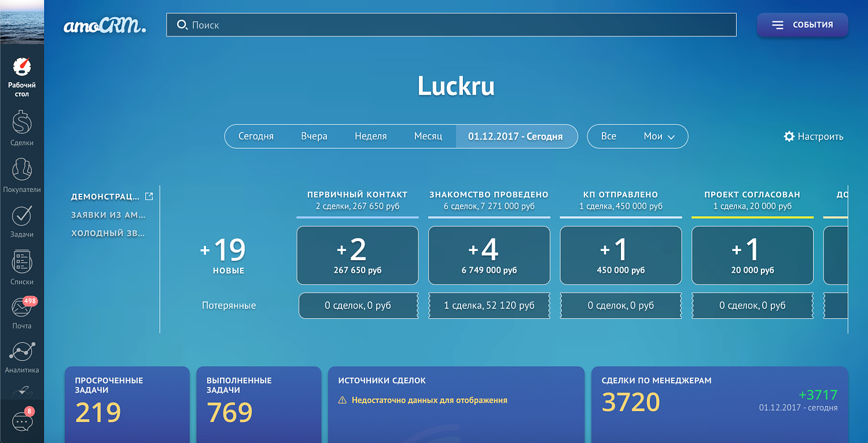Switch to the Неделя tab
Image resolution: width=868 pixels, height=443 pixels.
coord(370,135)
